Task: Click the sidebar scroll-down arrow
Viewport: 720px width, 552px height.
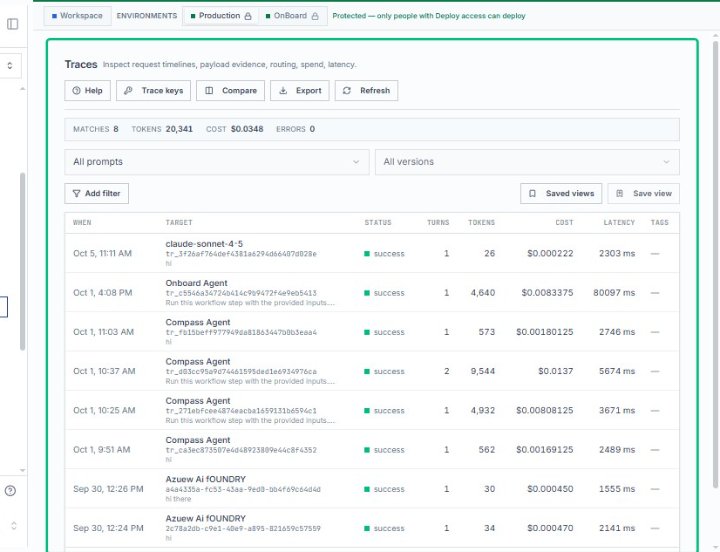Action: click(22, 471)
